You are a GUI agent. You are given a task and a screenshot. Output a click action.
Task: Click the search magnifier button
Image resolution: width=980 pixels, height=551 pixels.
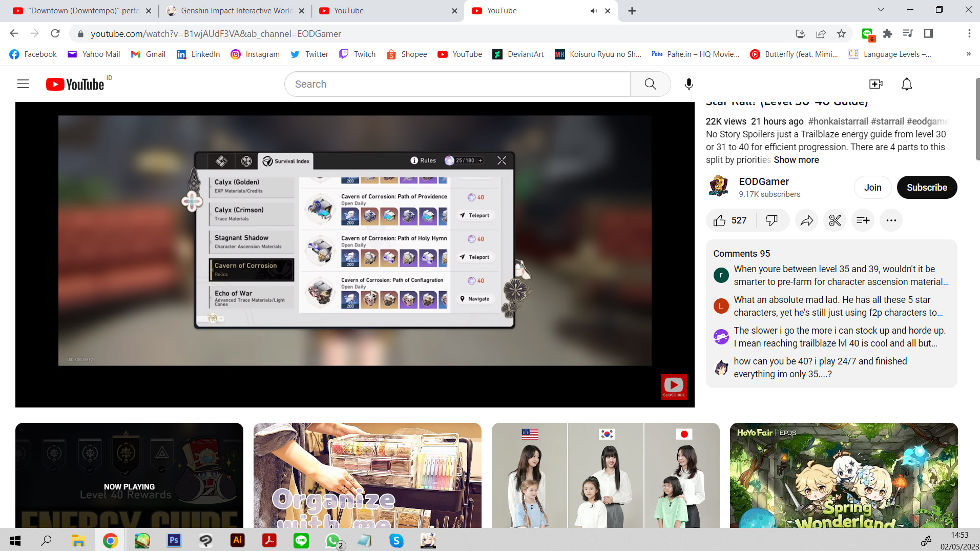pyautogui.click(x=650, y=84)
